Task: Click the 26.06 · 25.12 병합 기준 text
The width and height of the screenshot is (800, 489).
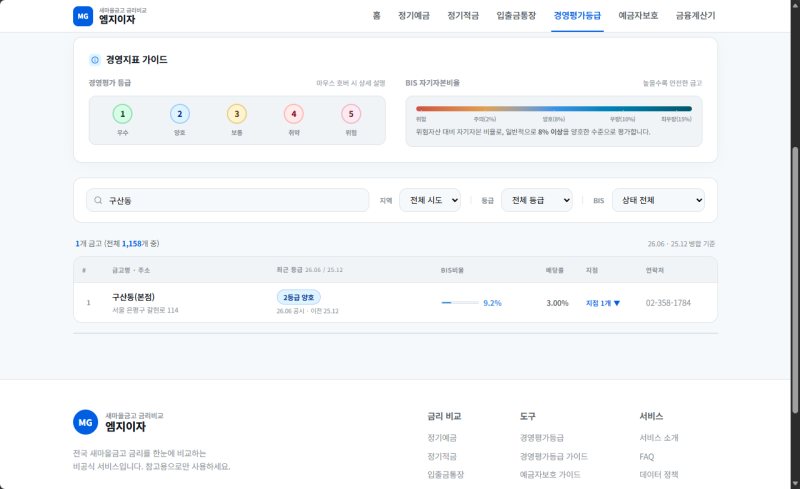Action: pos(681,244)
